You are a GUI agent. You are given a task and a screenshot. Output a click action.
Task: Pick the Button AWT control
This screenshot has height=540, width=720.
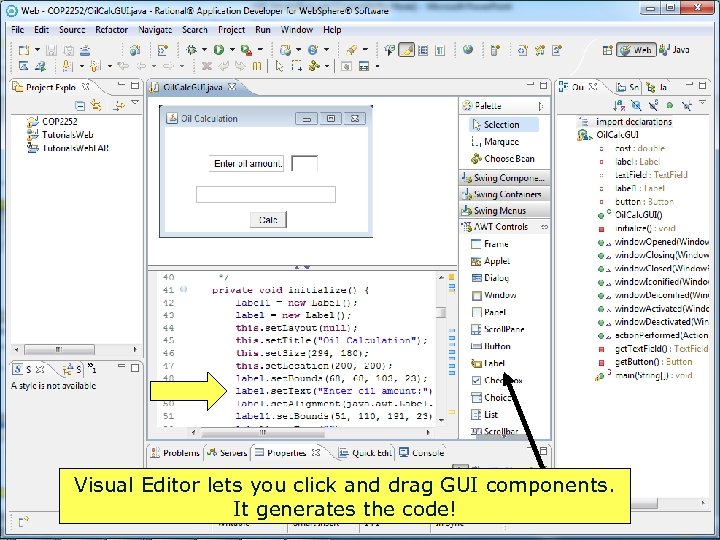click(x=491, y=346)
